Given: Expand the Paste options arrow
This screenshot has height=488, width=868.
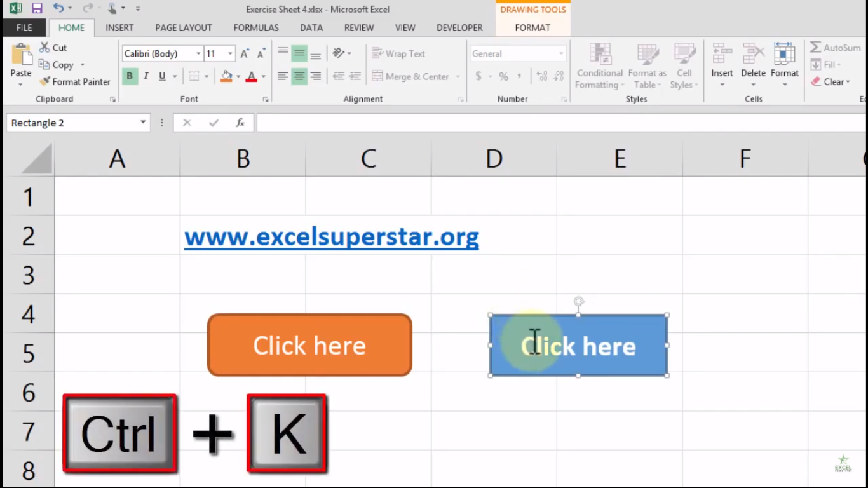Looking at the screenshot, I should (x=21, y=85).
